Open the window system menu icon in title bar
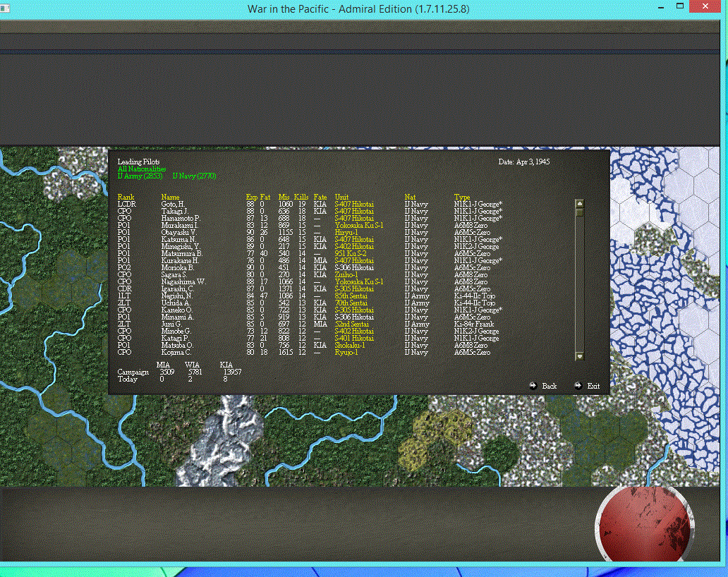 [x=5, y=8]
